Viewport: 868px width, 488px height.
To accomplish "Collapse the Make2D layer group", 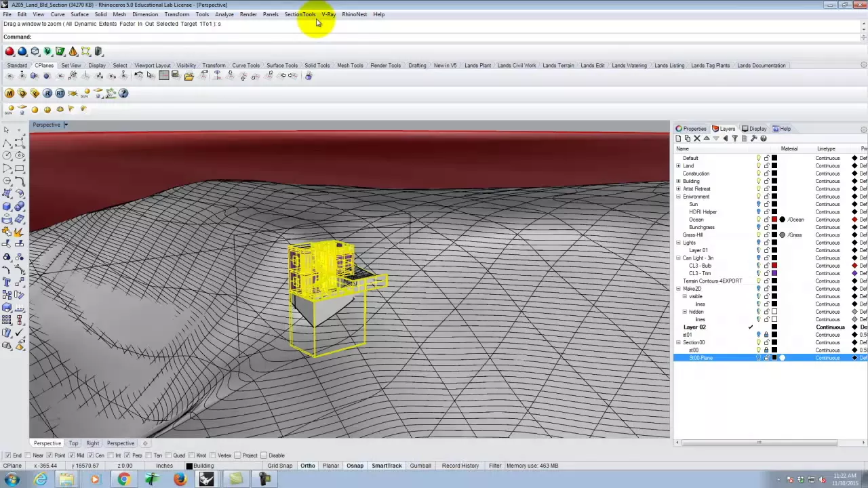I will click(678, 289).
